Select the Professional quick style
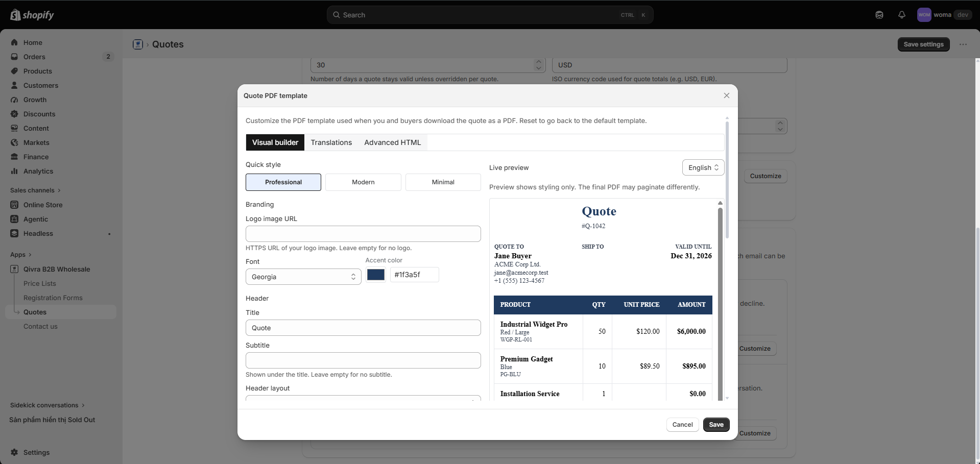The height and width of the screenshot is (464, 980). (283, 182)
